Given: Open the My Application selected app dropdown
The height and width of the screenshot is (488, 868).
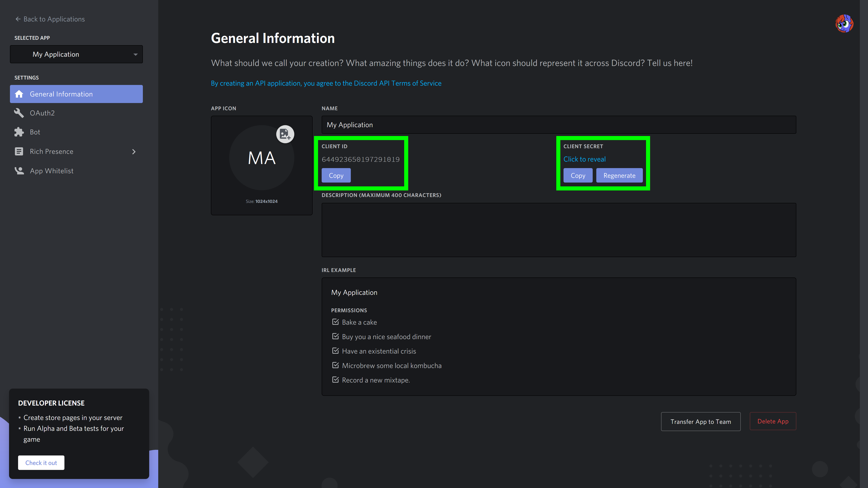Looking at the screenshot, I should click(x=76, y=54).
